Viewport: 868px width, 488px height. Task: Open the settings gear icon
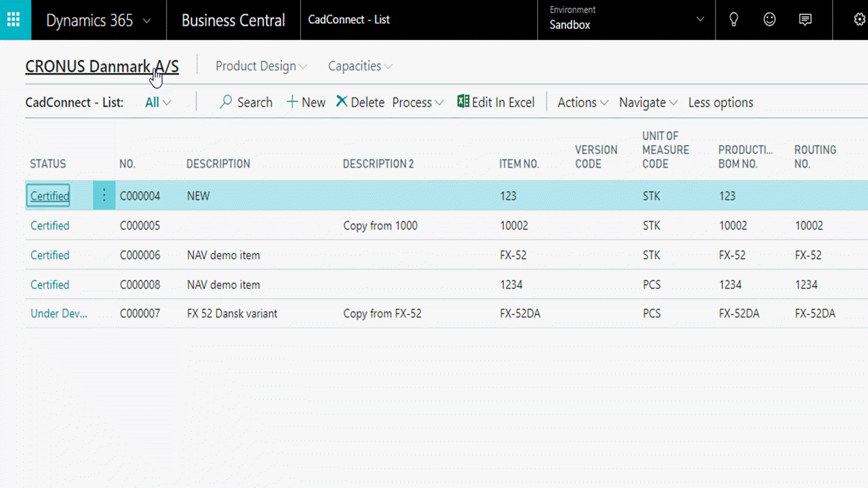(x=859, y=20)
